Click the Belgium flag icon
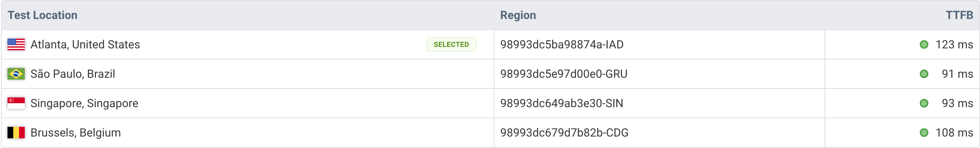The height and width of the screenshot is (148, 980). (16, 132)
